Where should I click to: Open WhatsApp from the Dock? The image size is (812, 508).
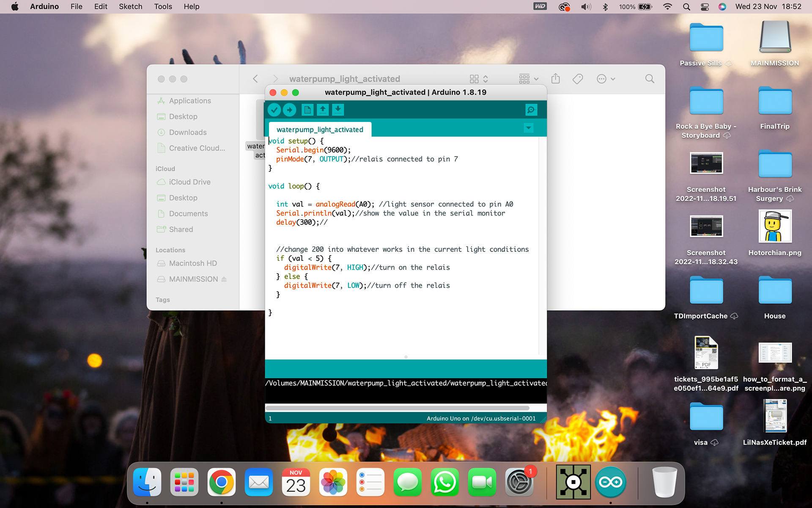click(x=445, y=482)
